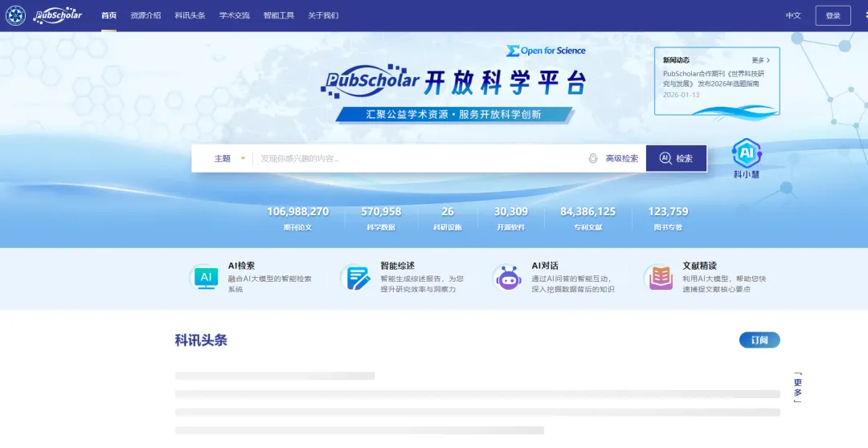Click the vertical 更多 link beside headlines
The width and height of the screenshot is (868, 448).
pyautogui.click(x=798, y=387)
